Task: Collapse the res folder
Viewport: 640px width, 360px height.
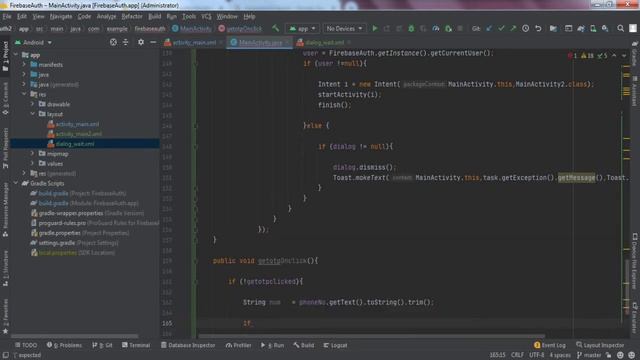Action: (24, 94)
